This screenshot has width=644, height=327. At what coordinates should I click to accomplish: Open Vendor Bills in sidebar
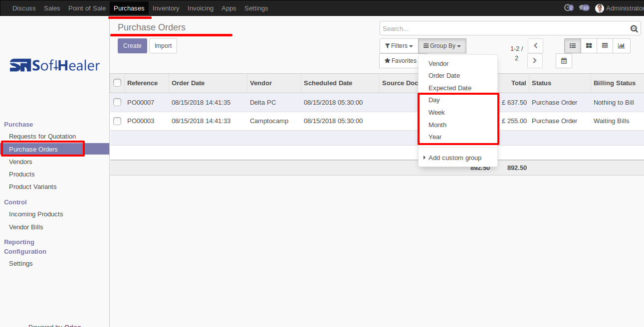click(x=26, y=227)
